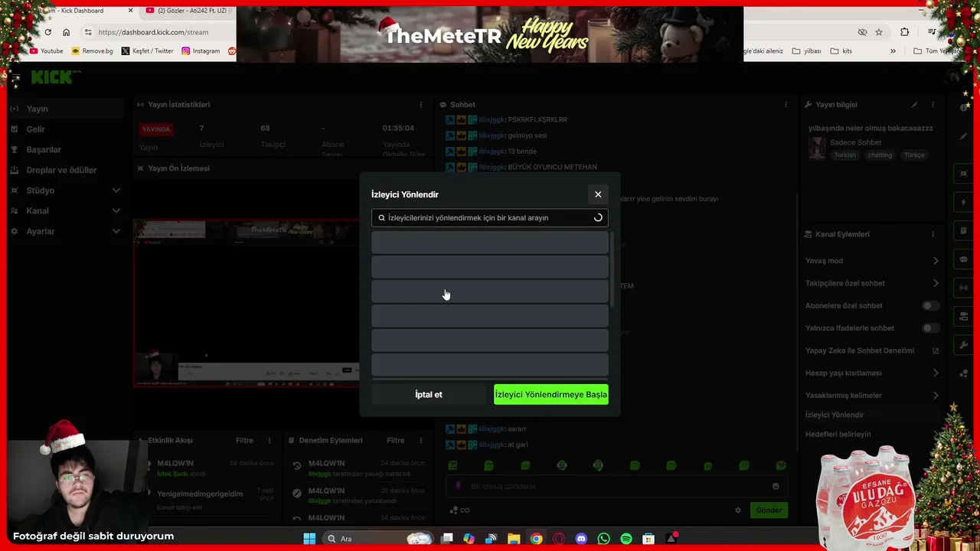Bookmark this page with the star icon

click(x=879, y=32)
